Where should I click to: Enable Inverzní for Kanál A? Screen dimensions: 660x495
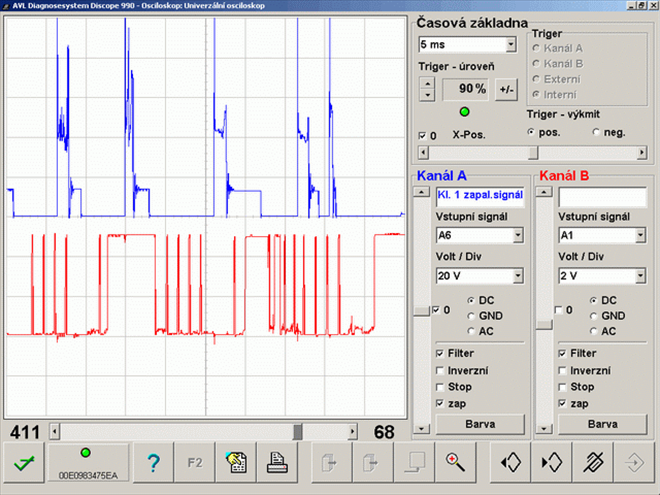[x=440, y=371]
